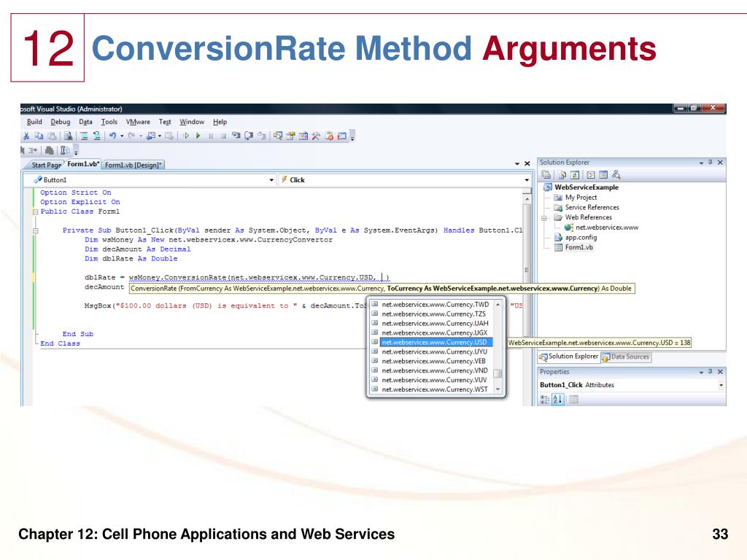Viewport: 747px width, 560px height.
Task: Toggle auto-hide pin on Properties panel
Action: (711, 372)
